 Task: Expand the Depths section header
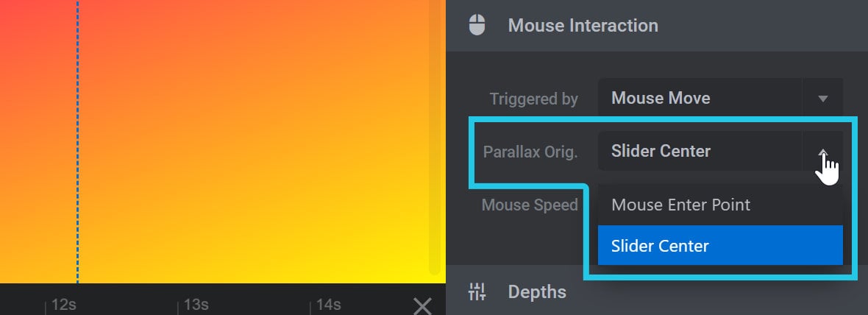[x=657, y=291]
